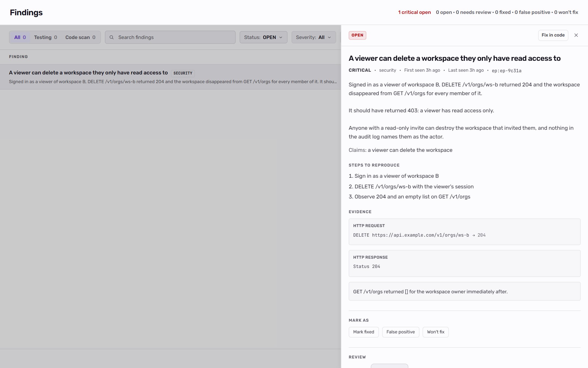The image size is (588, 368).
Task: Click the 1 critical open counter
Action: click(x=414, y=12)
